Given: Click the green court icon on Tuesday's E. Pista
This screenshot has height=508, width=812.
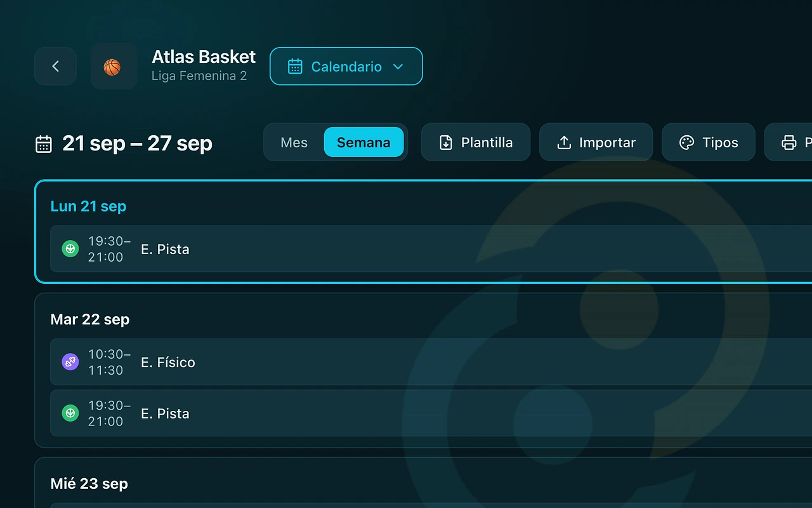Looking at the screenshot, I should (x=70, y=413).
